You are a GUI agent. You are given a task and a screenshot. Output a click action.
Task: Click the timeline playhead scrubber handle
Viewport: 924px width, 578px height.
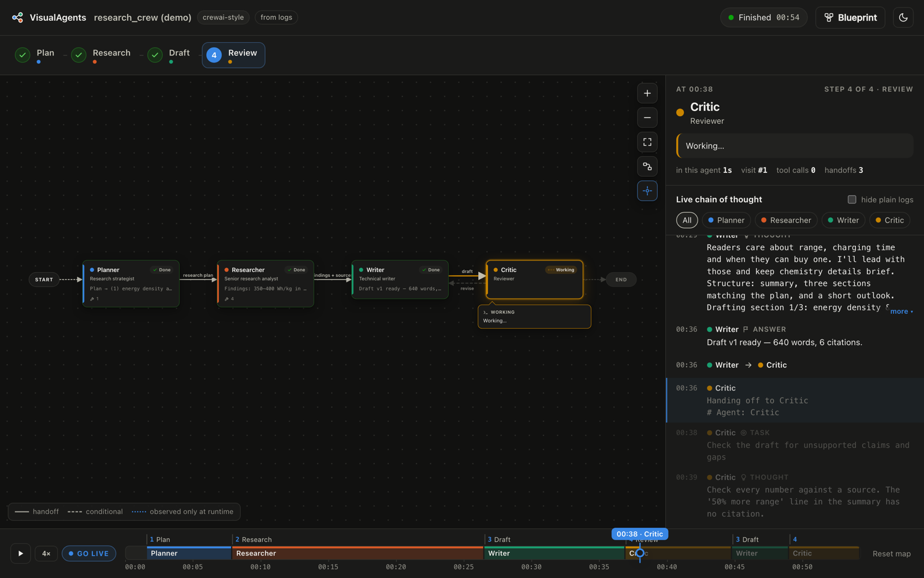point(640,553)
